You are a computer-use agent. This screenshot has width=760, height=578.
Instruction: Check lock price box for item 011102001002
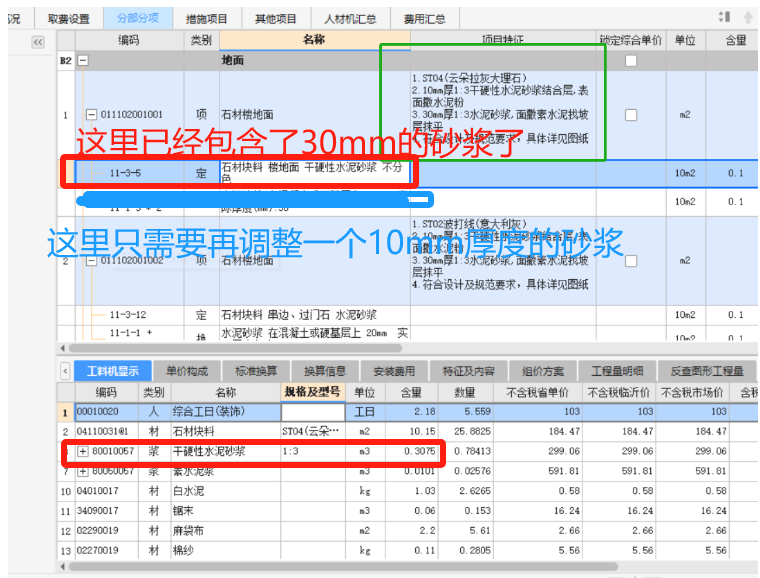point(631,261)
